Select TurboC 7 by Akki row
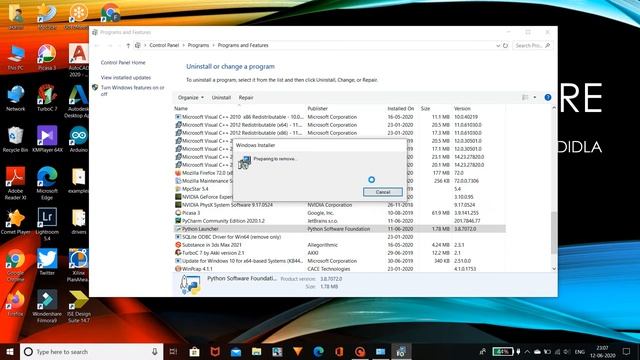Viewport: 640px width, 360px height. [x=340, y=253]
